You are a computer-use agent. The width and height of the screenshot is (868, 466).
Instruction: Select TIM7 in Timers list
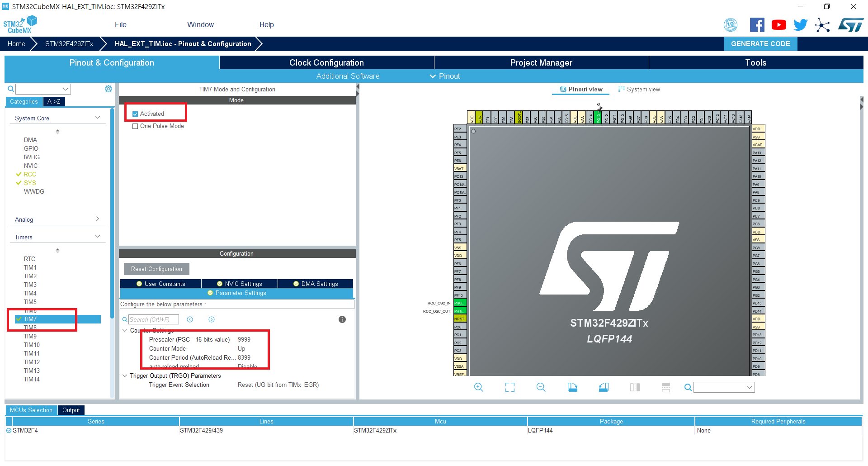(58, 319)
